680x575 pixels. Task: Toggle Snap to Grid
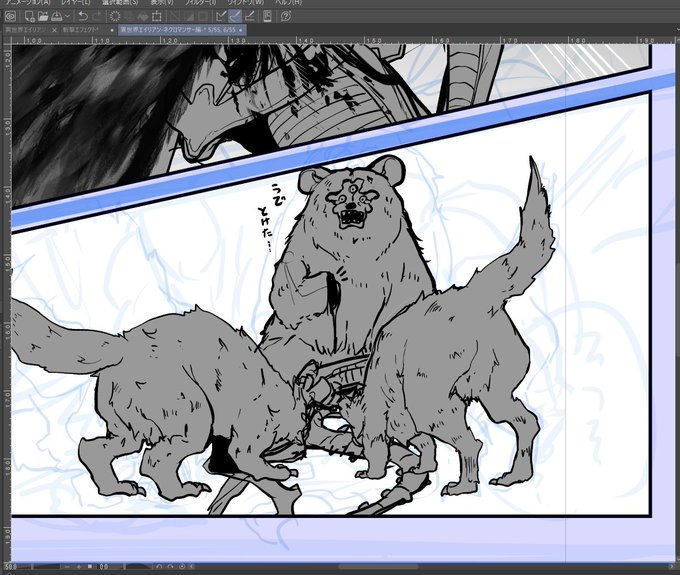pos(249,16)
